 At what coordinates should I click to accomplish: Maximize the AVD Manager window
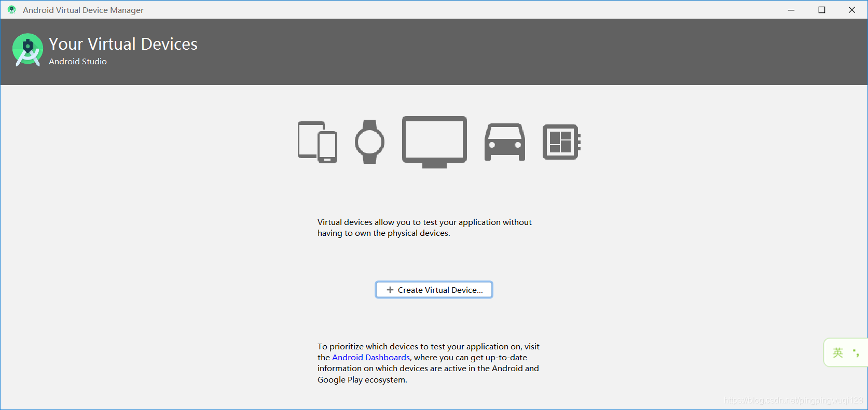822,10
